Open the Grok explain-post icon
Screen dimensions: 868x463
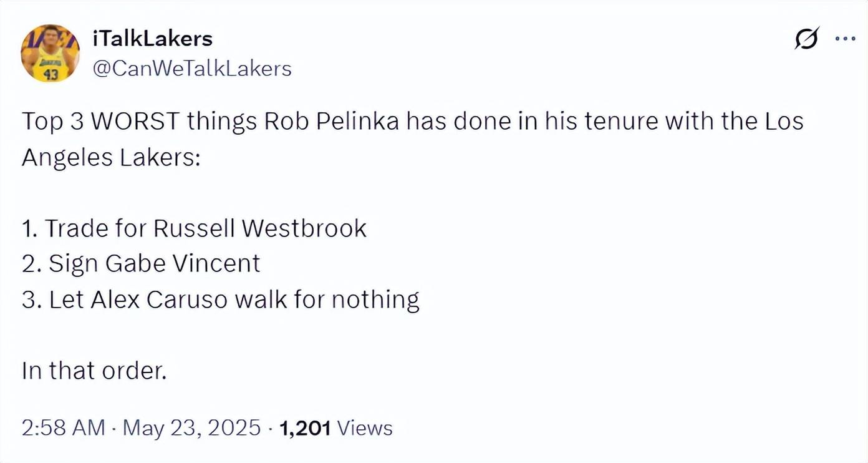click(x=806, y=39)
